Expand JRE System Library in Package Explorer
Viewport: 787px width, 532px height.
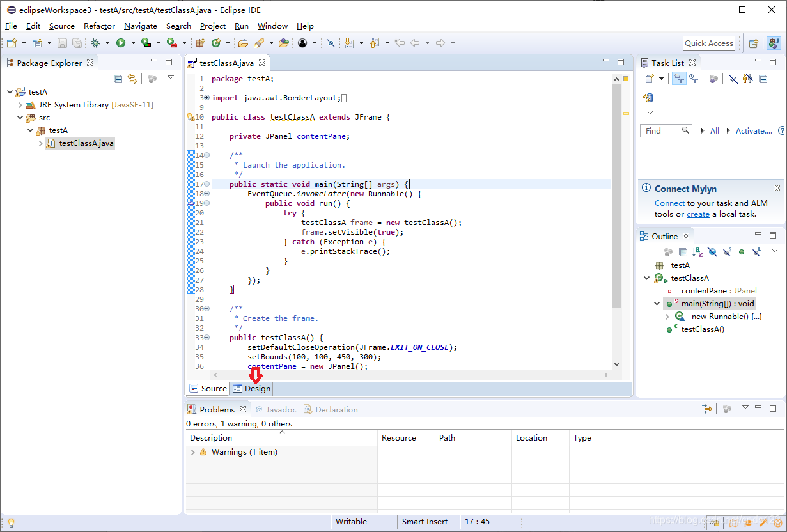click(x=20, y=104)
